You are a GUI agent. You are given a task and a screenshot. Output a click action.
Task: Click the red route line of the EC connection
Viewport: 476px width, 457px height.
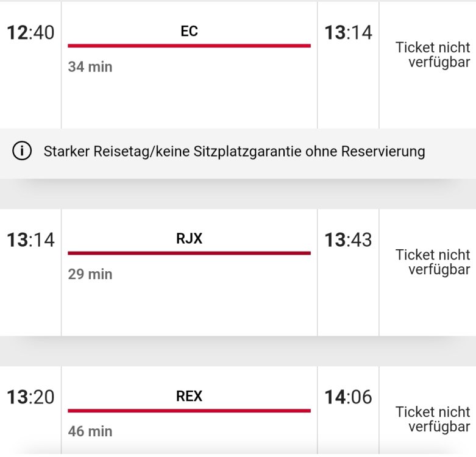[x=189, y=45]
